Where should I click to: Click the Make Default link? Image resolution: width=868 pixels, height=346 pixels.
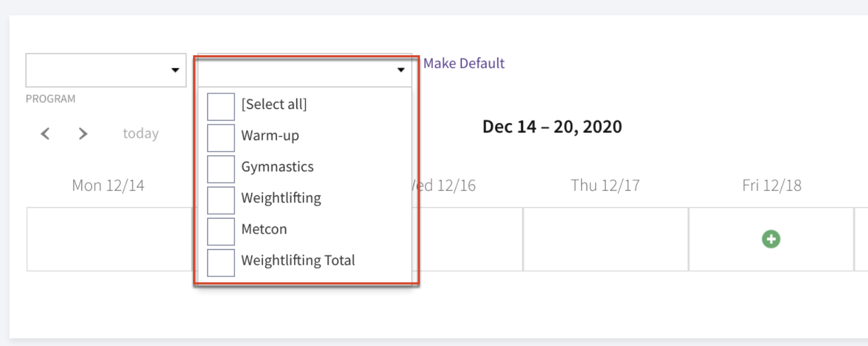464,63
